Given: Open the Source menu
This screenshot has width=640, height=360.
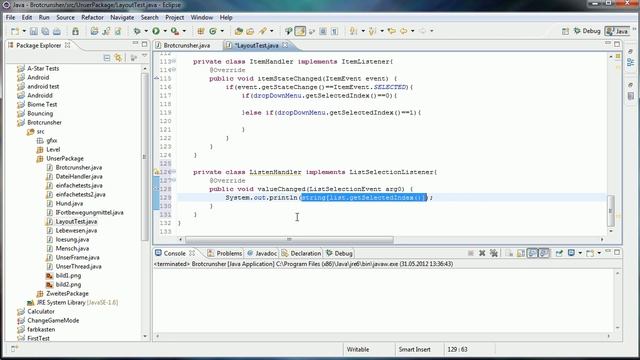Looking at the screenshot, I should click(x=65, y=18).
